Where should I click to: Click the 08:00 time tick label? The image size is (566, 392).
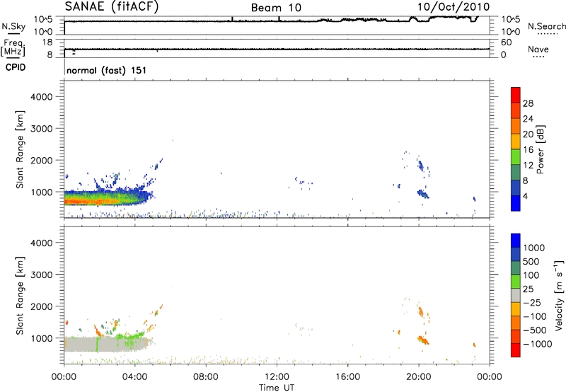[206, 377]
